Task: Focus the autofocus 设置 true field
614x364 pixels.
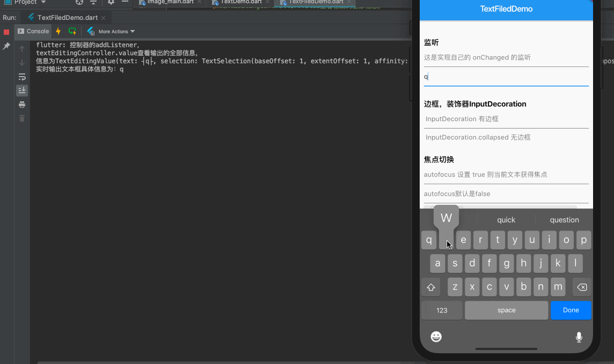Action: click(506, 175)
